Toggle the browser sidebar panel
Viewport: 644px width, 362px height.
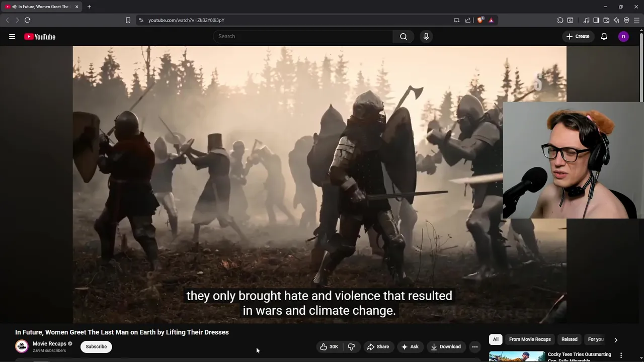pos(596,20)
